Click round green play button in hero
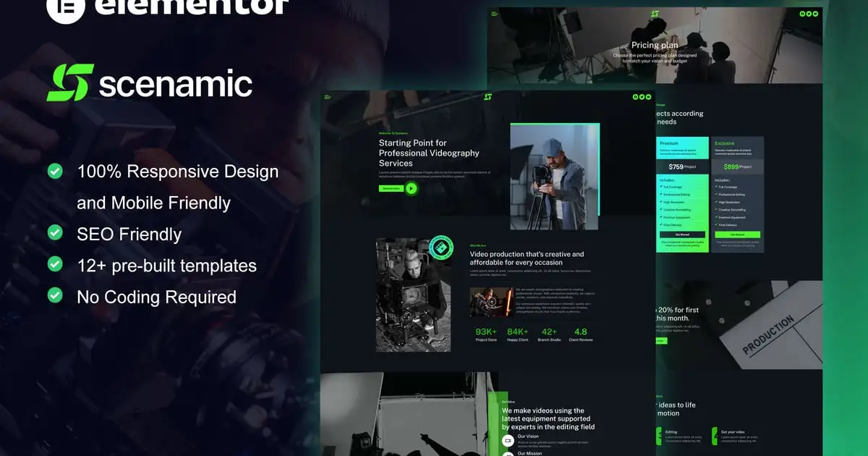The width and height of the screenshot is (868, 456). (x=411, y=188)
